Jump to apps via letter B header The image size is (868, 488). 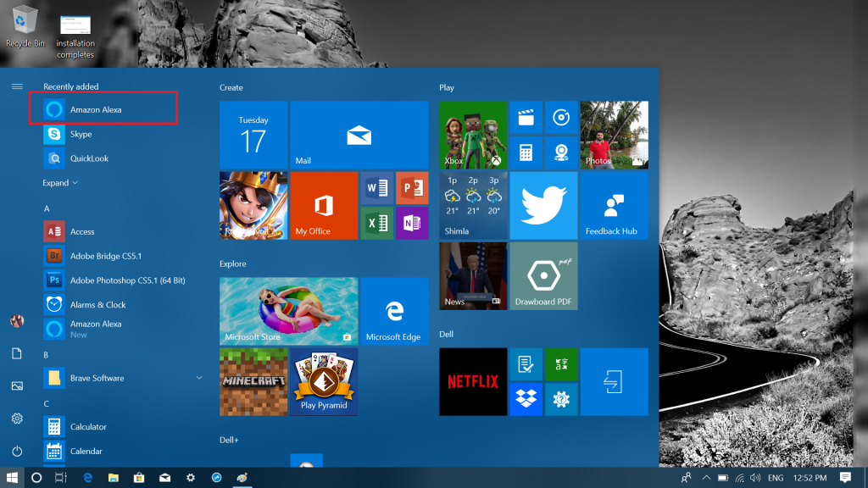[46, 355]
